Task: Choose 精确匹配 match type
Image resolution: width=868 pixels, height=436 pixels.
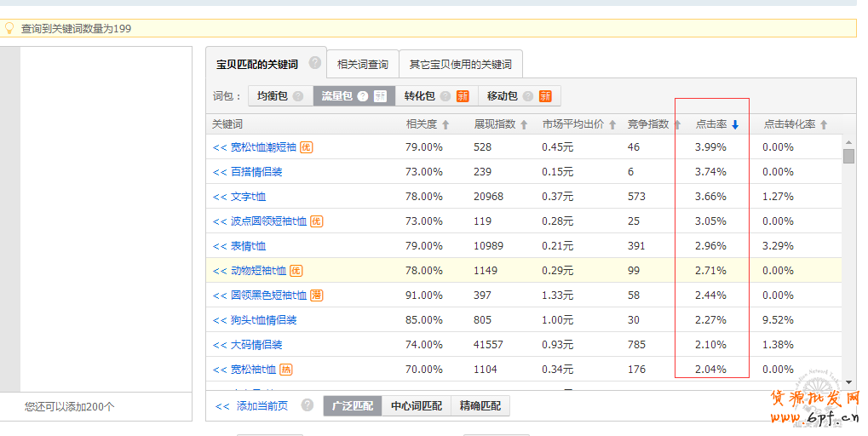Action: pyautogui.click(x=480, y=406)
